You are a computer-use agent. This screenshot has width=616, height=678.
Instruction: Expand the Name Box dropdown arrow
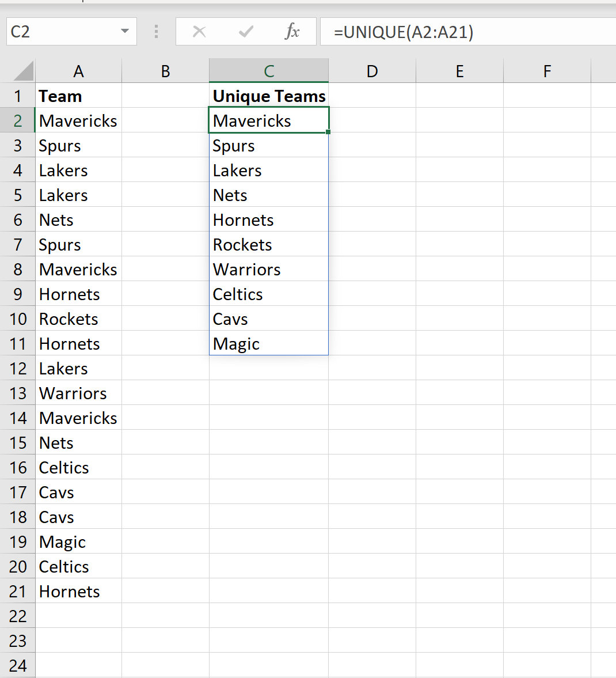pyautogui.click(x=125, y=31)
